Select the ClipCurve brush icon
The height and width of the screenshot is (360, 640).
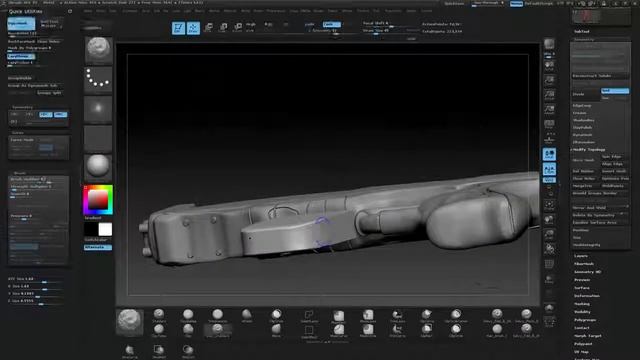tap(276, 315)
